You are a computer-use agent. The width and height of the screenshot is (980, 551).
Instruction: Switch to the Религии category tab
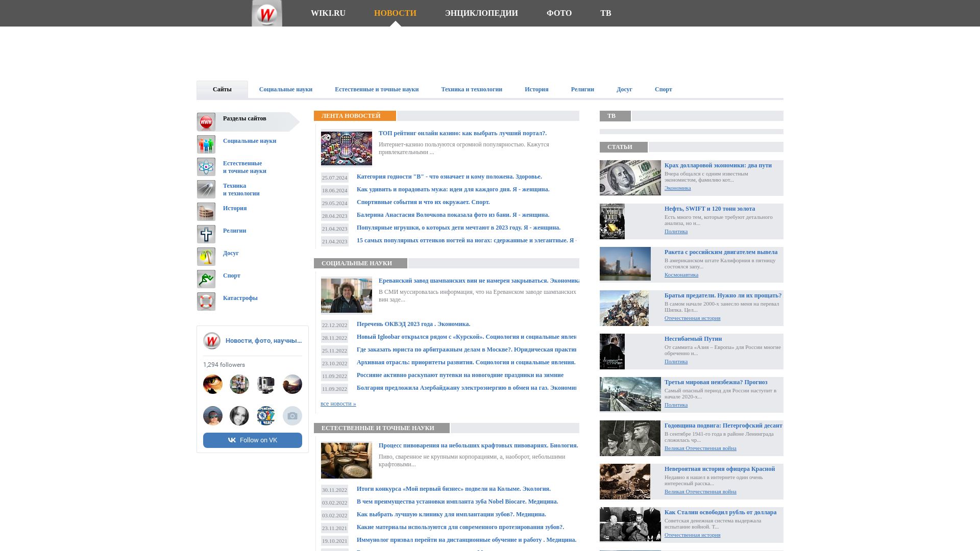582,89
